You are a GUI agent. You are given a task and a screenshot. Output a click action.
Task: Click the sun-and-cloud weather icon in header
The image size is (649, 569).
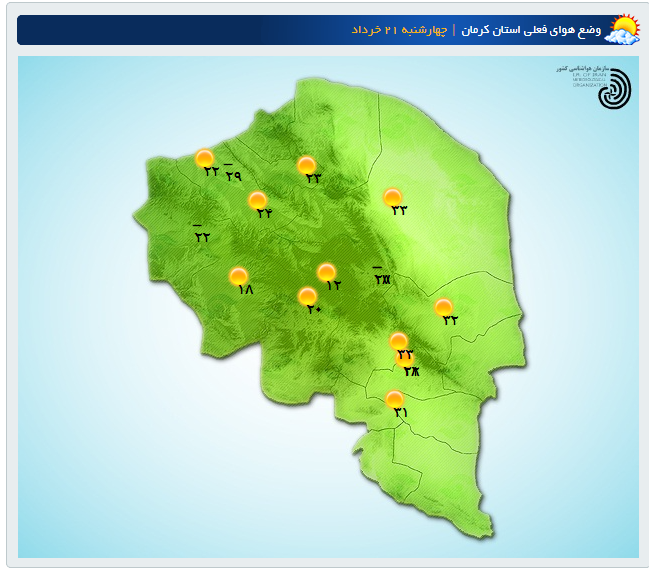coord(622,29)
